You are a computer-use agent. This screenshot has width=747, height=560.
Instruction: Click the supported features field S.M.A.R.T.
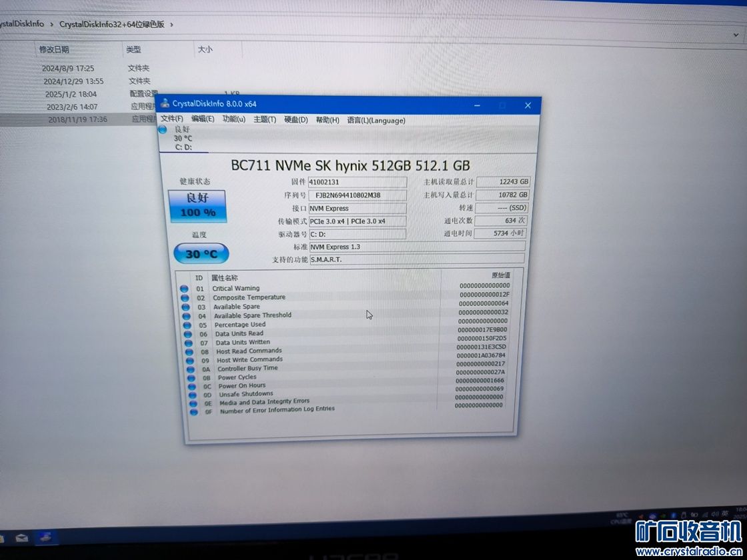pos(417,259)
